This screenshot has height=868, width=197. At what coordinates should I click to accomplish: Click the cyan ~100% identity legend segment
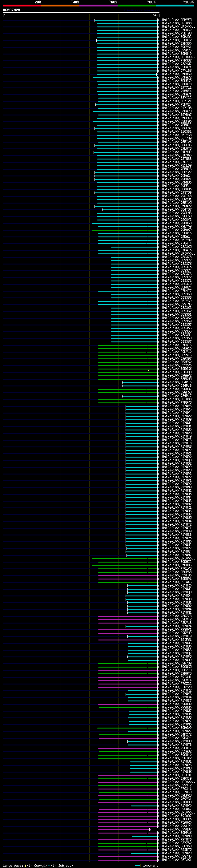point(175,6)
